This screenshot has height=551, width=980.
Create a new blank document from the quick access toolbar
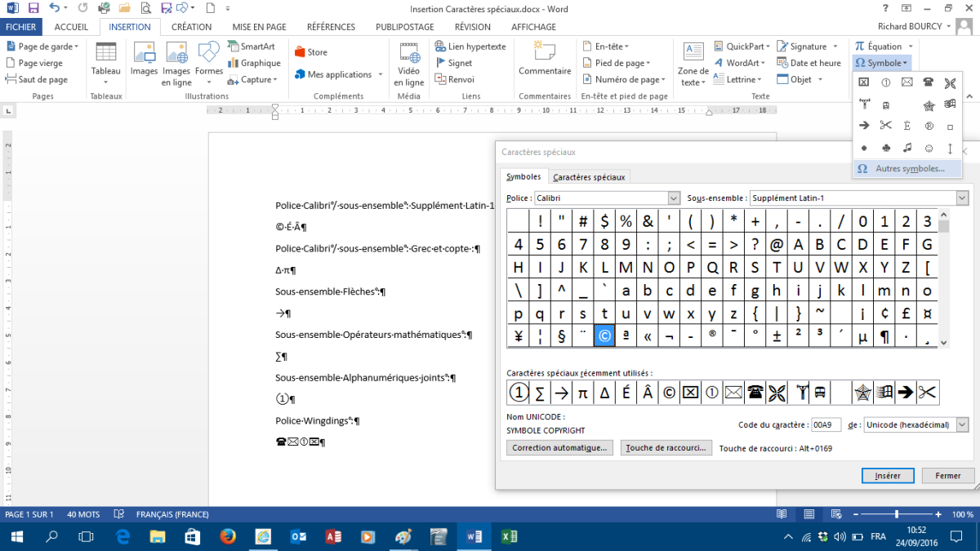pyautogui.click(x=210, y=8)
